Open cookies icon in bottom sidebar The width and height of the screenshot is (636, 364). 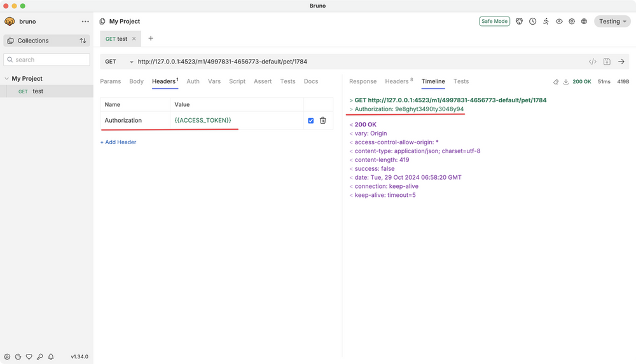[x=18, y=357]
